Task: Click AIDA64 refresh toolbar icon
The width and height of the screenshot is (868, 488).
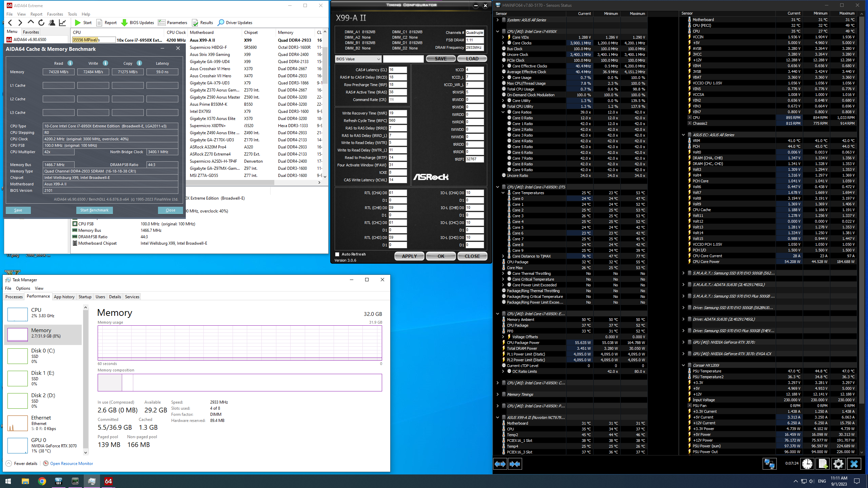Action: [x=41, y=23]
